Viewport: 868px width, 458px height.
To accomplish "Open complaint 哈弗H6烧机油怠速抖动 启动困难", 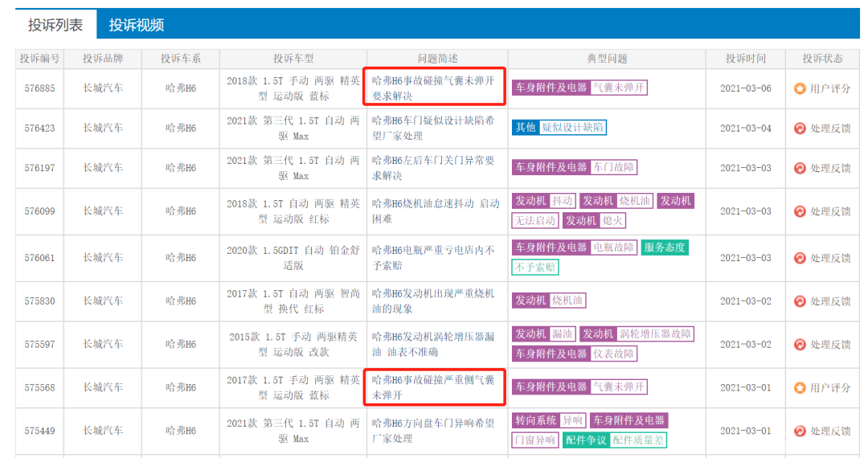I will click(x=436, y=211).
